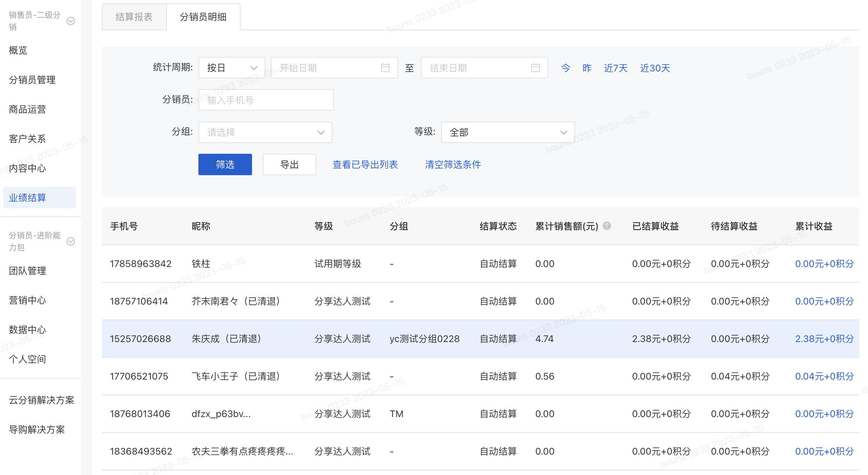Open cumulative earnings 2.38元+0积分 for 朱庆成
The height and width of the screenshot is (475, 868).
click(824, 339)
